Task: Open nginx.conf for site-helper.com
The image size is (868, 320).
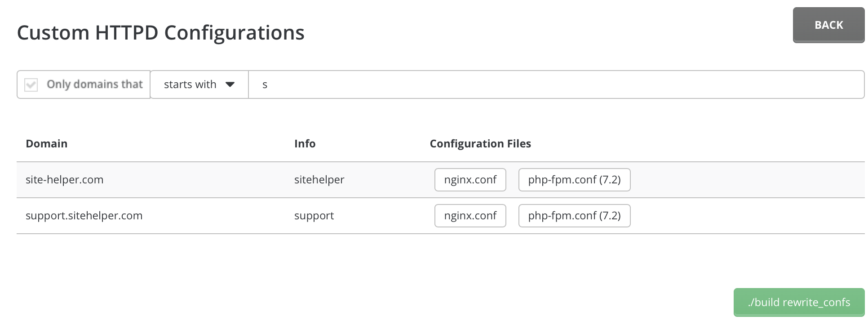Action: tap(470, 180)
